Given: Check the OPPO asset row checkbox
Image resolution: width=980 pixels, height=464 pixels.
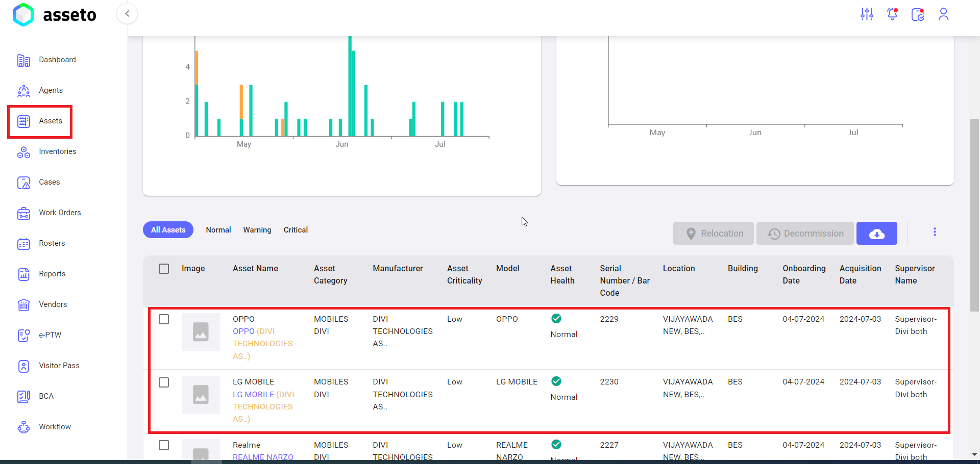Looking at the screenshot, I should (x=164, y=319).
